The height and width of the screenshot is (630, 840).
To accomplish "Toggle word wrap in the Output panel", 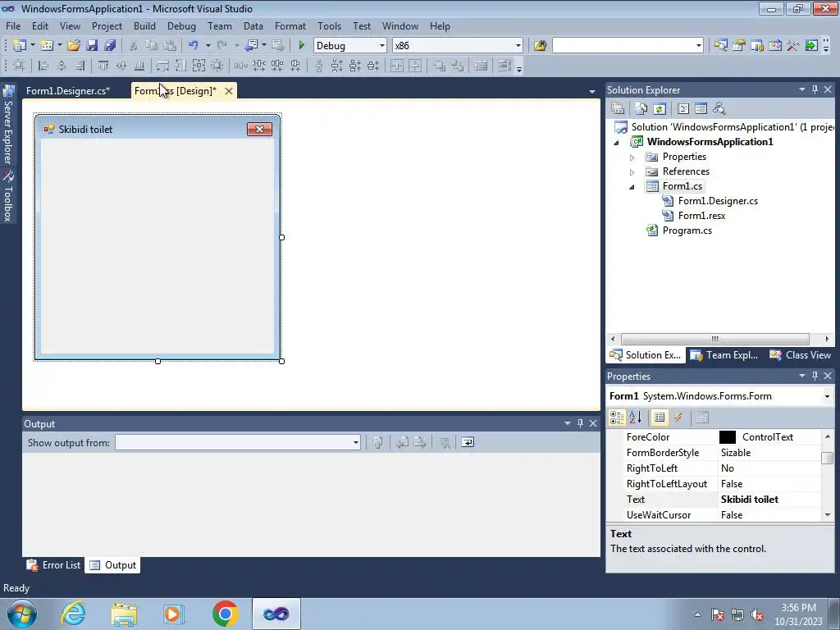I will [468, 442].
